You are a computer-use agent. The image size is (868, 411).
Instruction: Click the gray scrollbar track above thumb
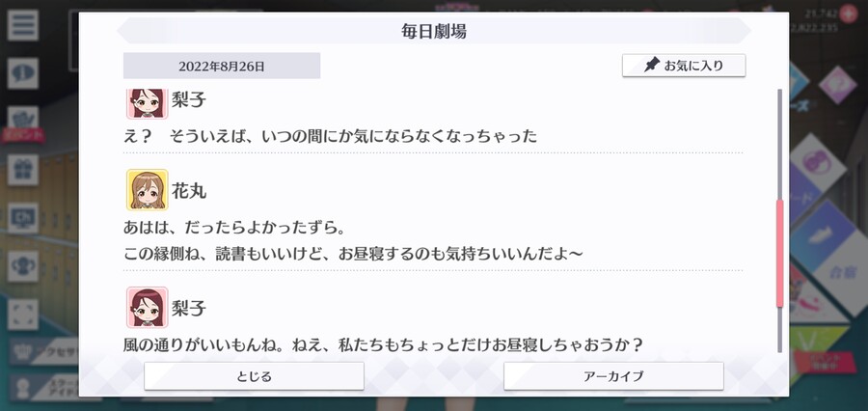[780, 144]
